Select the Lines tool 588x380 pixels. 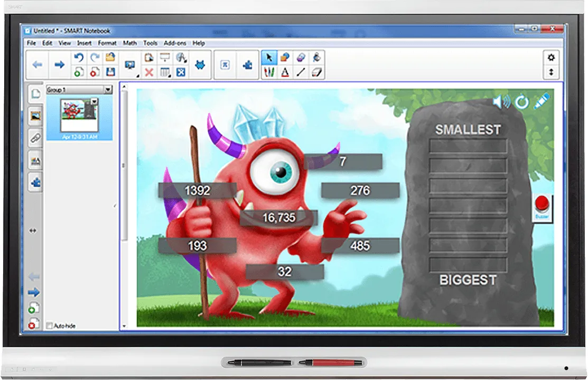[x=301, y=72]
